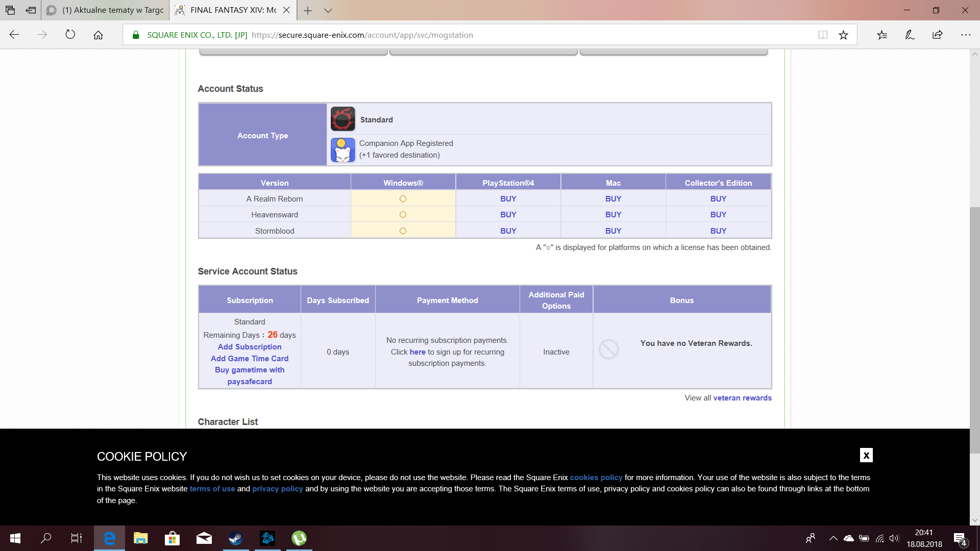Viewport: 980px width, 551px height.
Task: Buy A Realm Reborn for PlayStation 4
Action: 508,198
